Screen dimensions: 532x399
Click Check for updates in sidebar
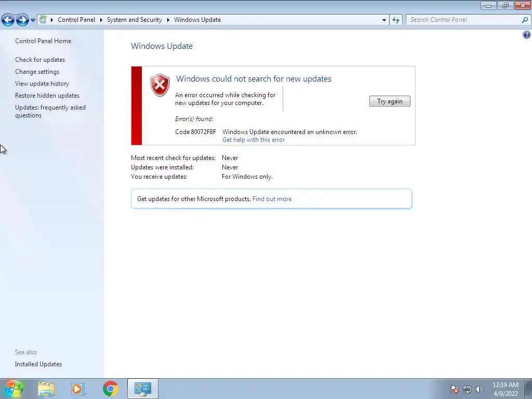[x=40, y=60]
